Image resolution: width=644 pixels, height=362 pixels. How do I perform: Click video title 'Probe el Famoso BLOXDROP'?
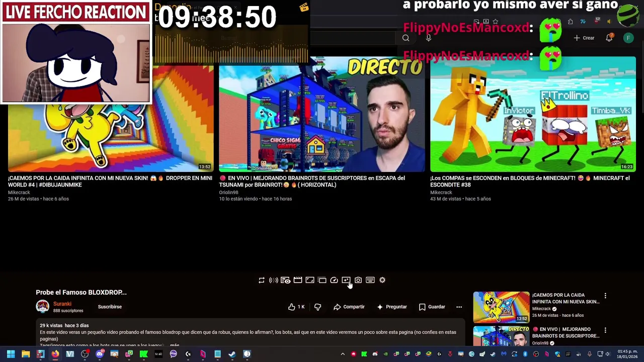pos(81,292)
